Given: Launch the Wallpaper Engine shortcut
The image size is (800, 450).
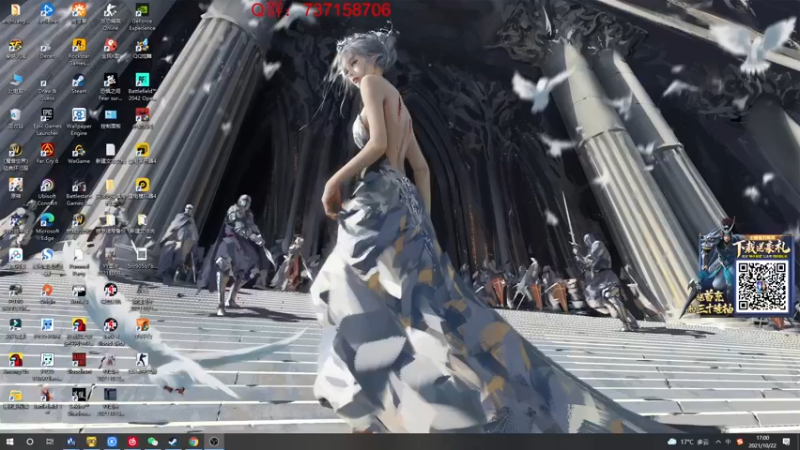Looking at the screenshot, I should coord(79,121).
